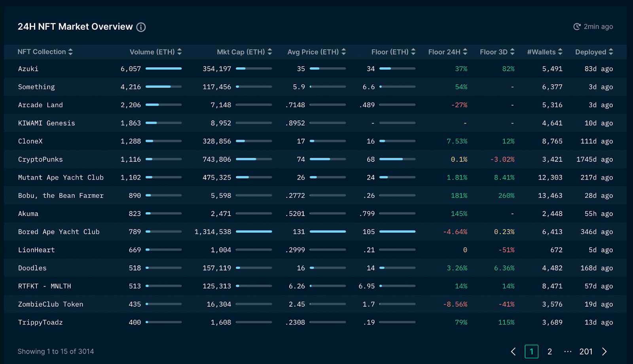Open the LionHeart collection

pyautogui.click(x=36, y=250)
